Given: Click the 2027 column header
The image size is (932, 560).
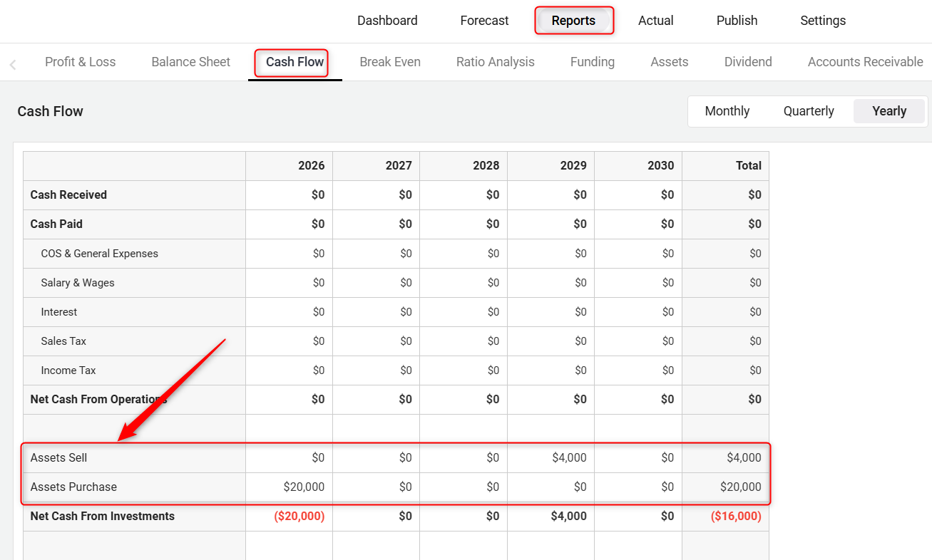Looking at the screenshot, I should (x=399, y=165).
